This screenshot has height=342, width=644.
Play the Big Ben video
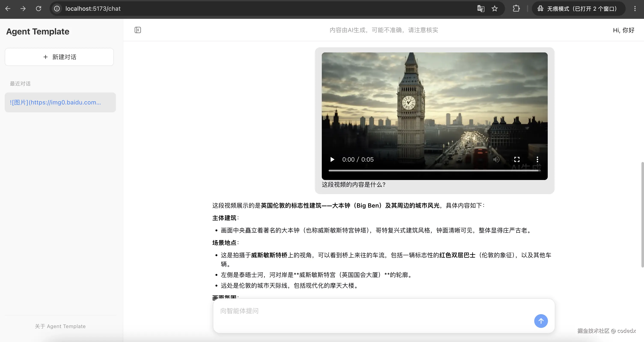(332, 159)
